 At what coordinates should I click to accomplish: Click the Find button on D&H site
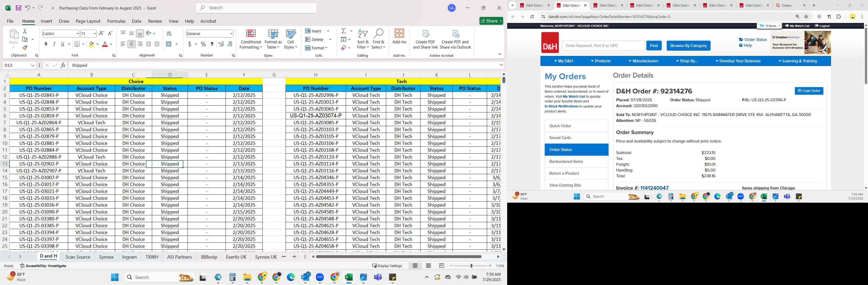point(654,45)
